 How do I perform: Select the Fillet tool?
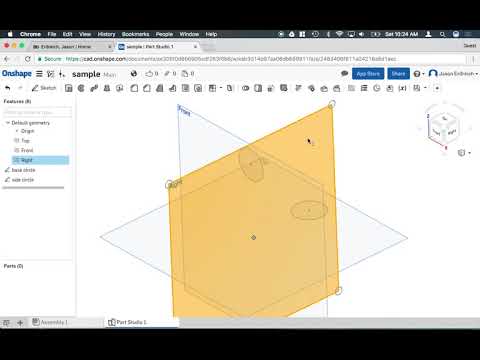pos(134,88)
